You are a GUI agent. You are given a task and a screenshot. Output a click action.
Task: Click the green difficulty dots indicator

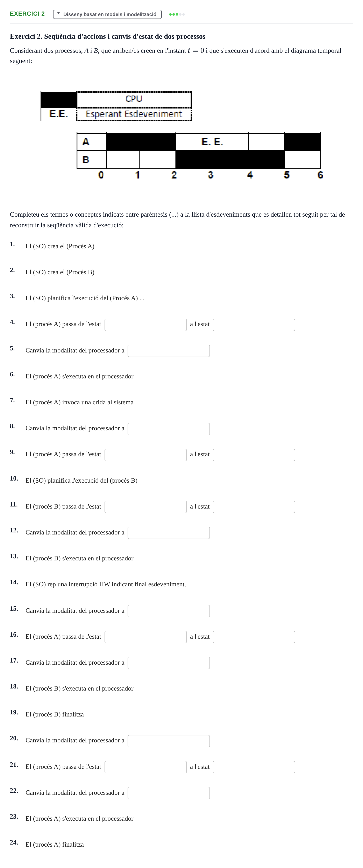point(177,14)
